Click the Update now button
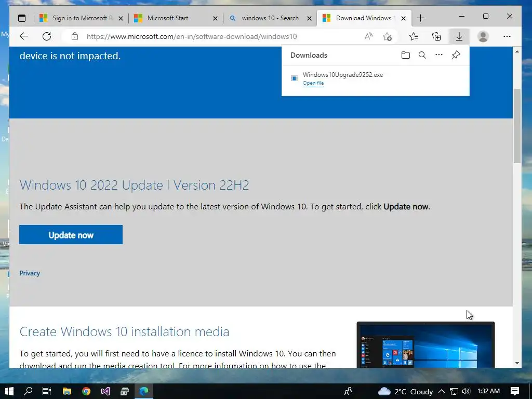 click(71, 235)
